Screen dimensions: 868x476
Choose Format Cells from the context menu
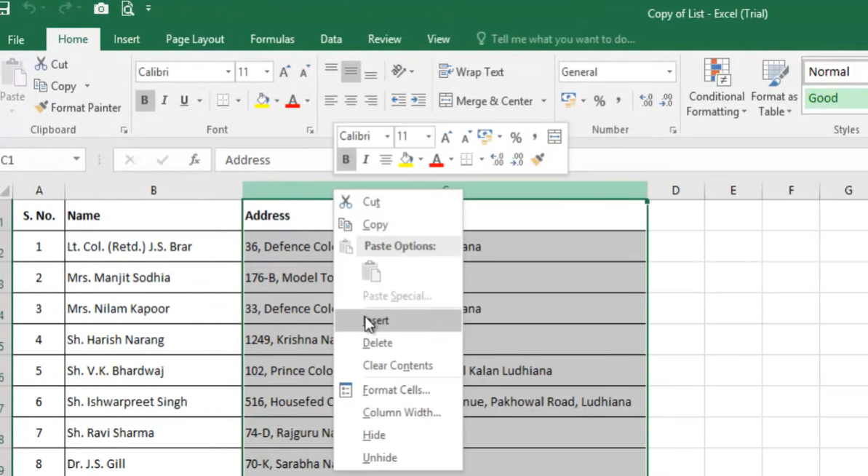398,390
